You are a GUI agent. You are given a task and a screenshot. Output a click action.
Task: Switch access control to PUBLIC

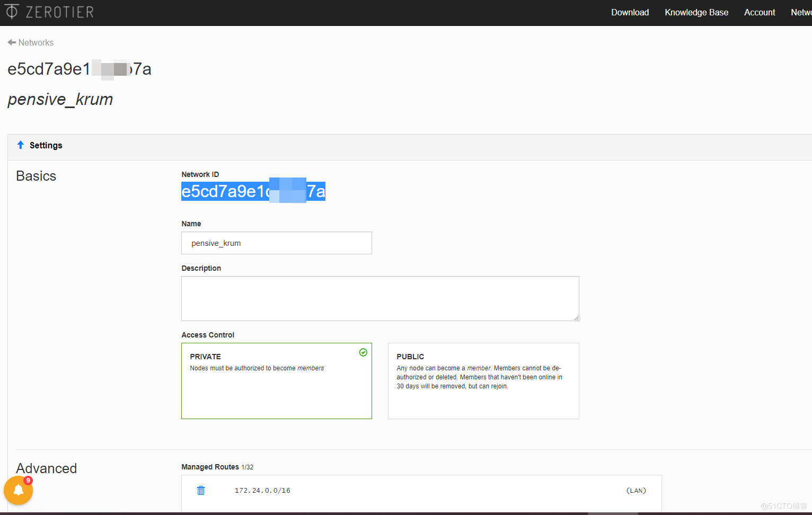point(483,380)
